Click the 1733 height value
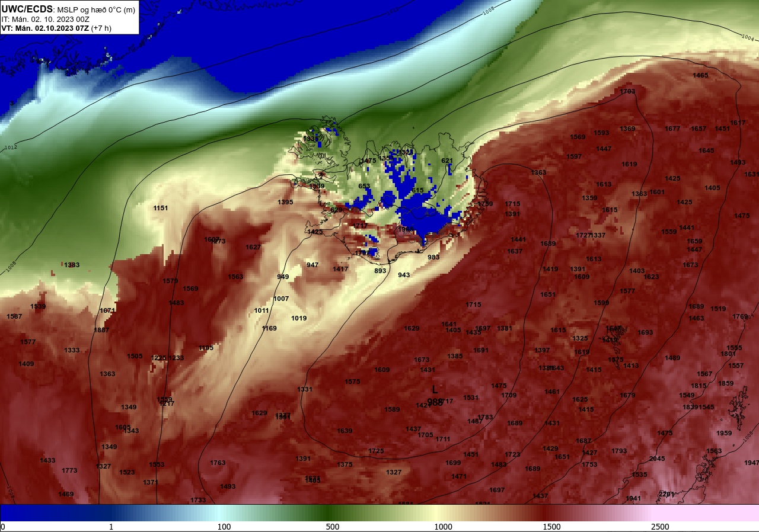759x532 pixels. point(198,500)
